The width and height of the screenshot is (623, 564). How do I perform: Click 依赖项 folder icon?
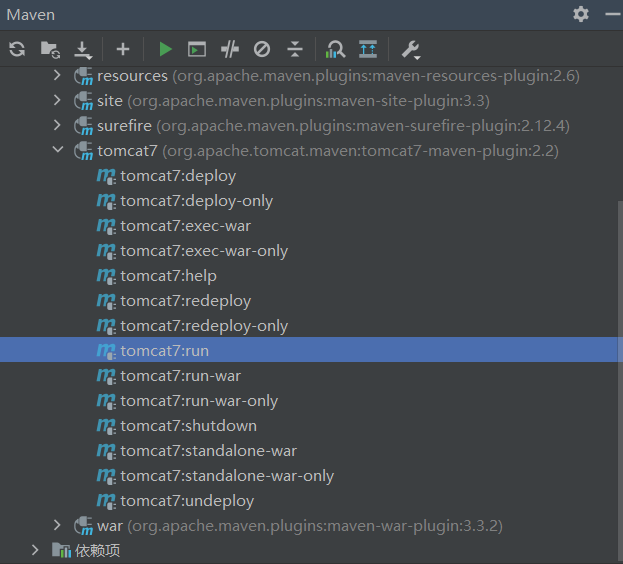click(62, 550)
